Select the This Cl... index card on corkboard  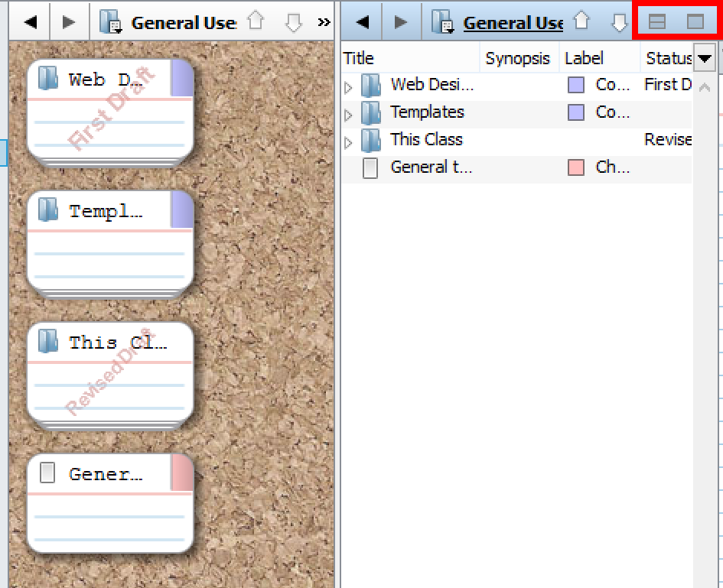pos(109,375)
